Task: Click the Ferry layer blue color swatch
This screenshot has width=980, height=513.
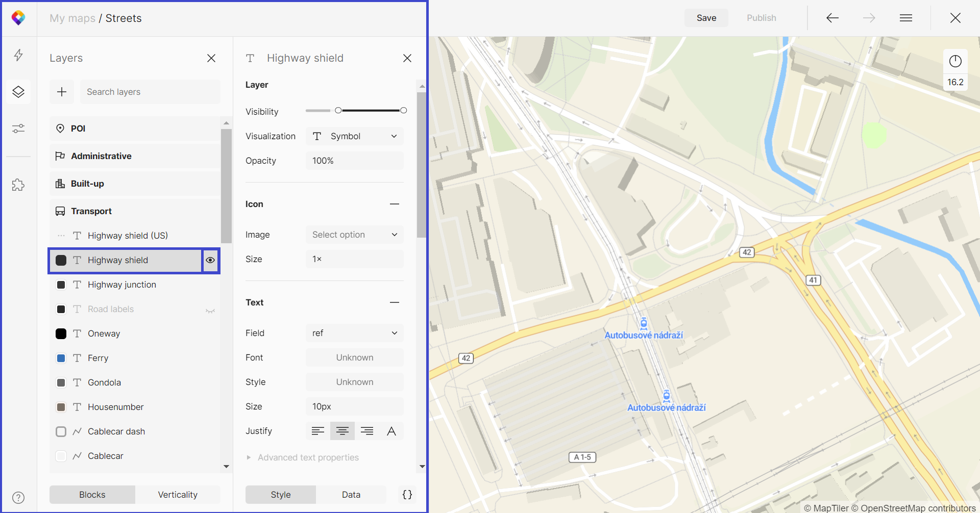Action: [61, 358]
